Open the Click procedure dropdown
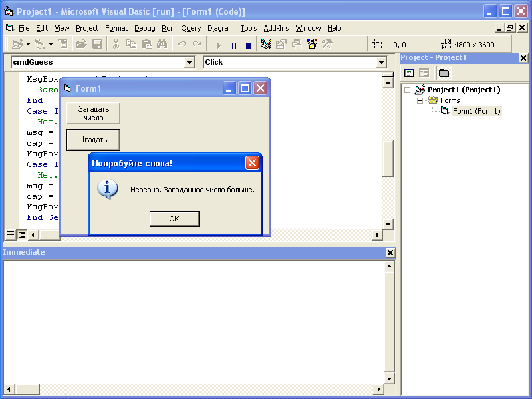Viewport: 532px width, 399px height. tap(381, 63)
